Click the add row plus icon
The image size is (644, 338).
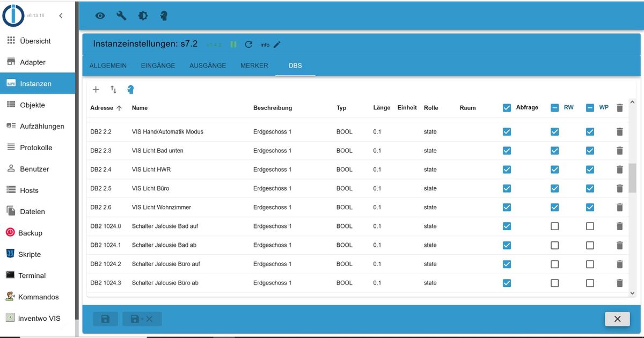point(96,90)
